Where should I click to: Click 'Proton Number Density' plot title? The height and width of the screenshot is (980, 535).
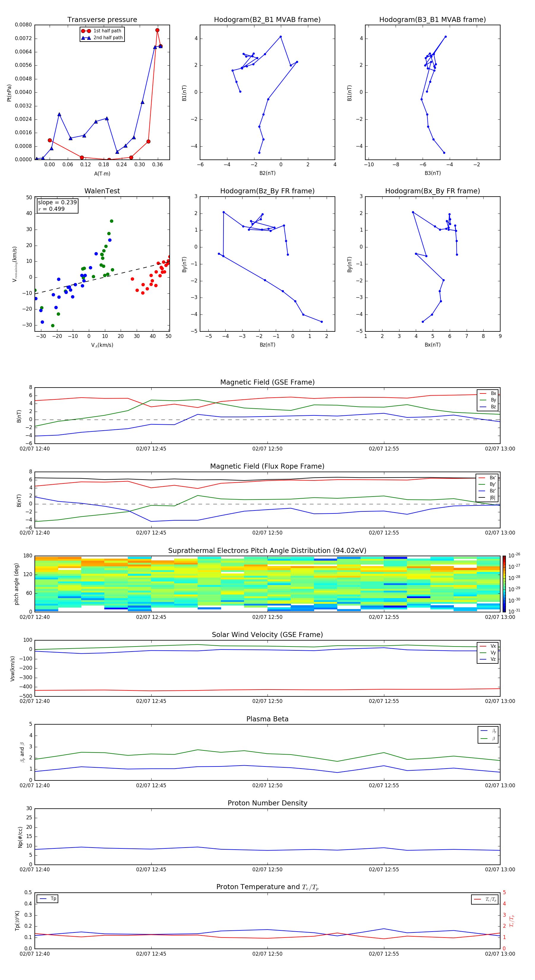point(267,803)
